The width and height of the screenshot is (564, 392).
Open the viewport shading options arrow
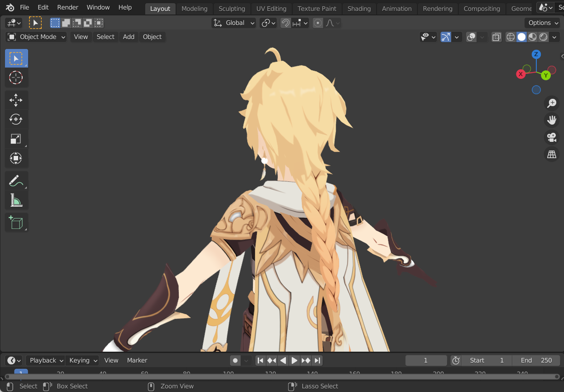pyautogui.click(x=554, y=37)
